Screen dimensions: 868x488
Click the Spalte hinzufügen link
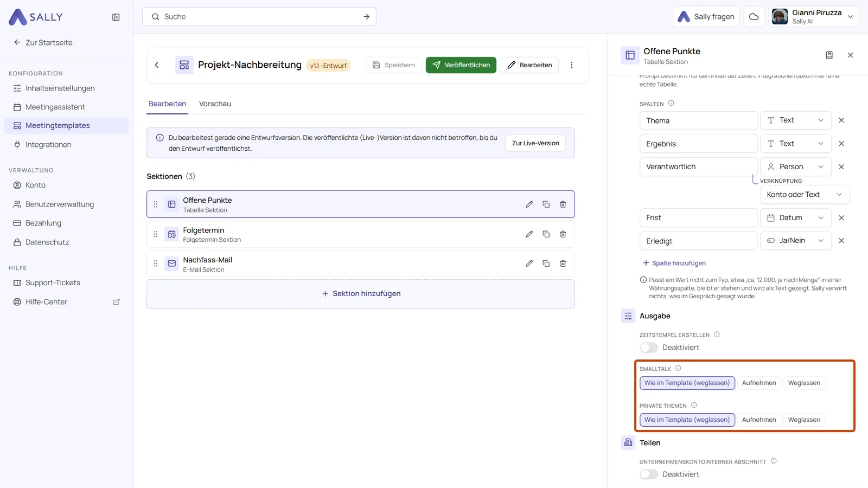pyautogui.click(x=674, y=263)
